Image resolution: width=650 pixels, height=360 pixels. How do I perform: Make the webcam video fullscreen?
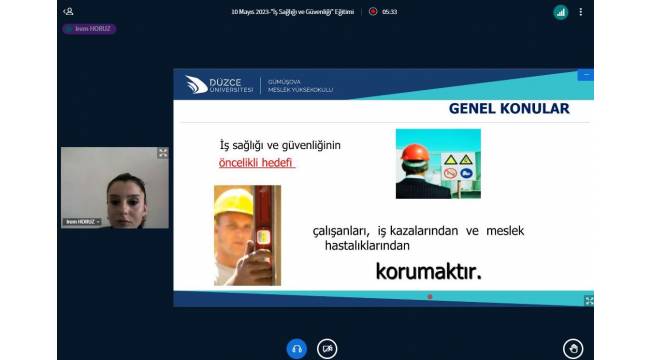(162, 153)
